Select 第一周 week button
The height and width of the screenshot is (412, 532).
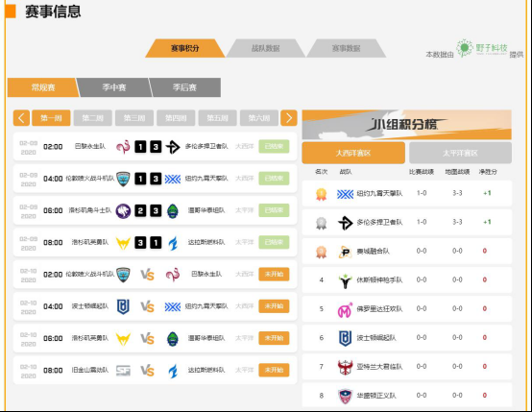point(51,118)
